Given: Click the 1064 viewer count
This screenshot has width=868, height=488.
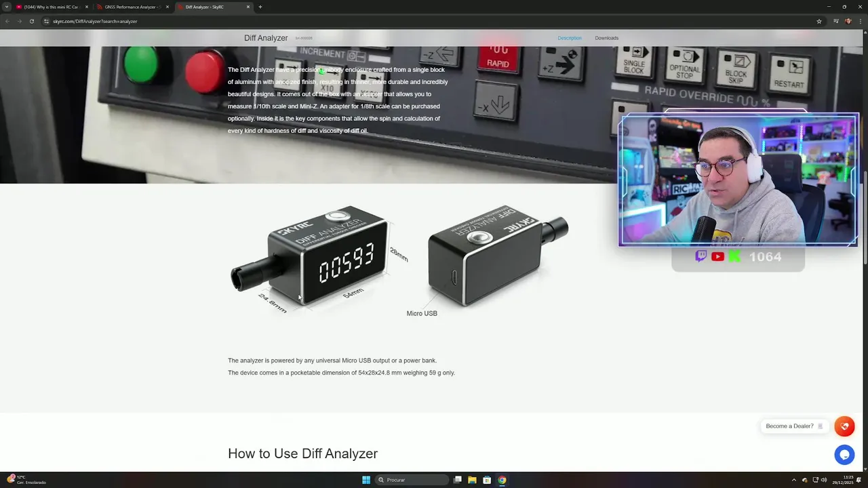Looking at the screenshot, I should [x=765, y=256].
